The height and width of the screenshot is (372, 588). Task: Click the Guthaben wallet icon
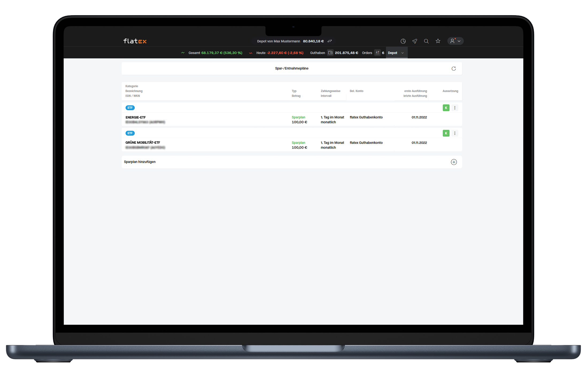coord(330,53)
